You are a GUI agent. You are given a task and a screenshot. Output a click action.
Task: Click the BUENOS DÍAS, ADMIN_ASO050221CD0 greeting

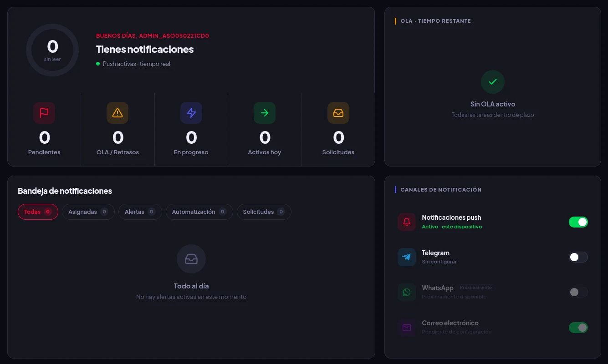[153, 35]
